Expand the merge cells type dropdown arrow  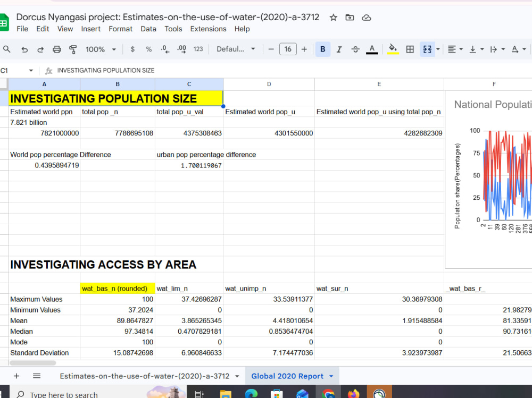438,49
